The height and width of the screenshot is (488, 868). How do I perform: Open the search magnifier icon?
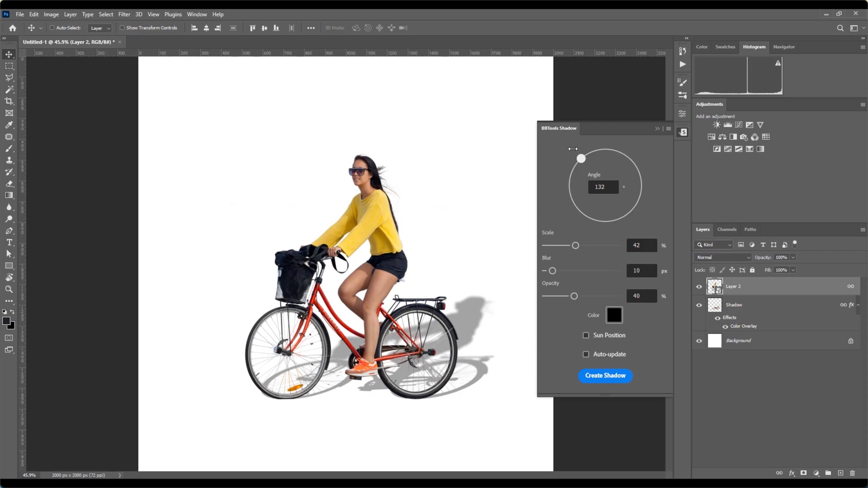tap(840, 28)
